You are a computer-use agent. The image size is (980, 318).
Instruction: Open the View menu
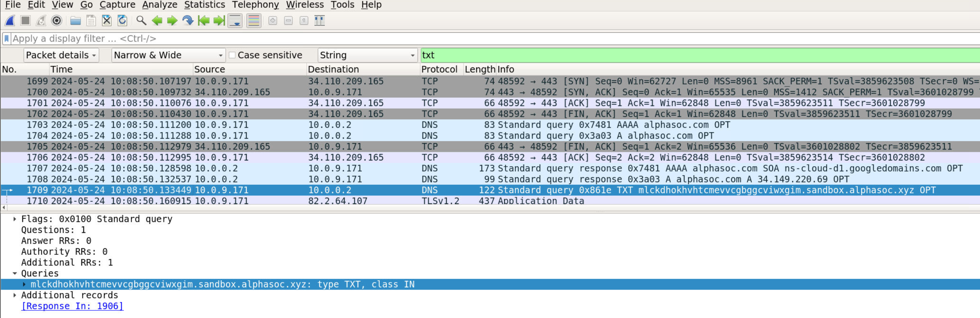point(62,5)
